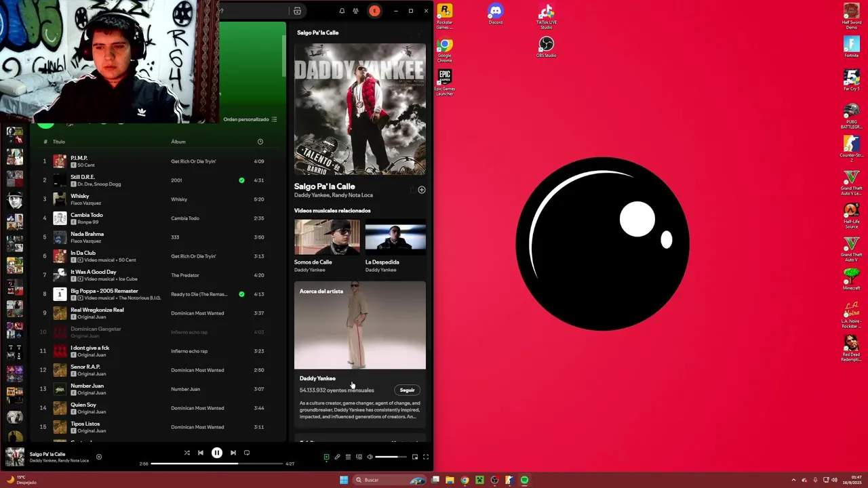
Task: Open the Discord desktop shortcut
Action: click(496, 14)
